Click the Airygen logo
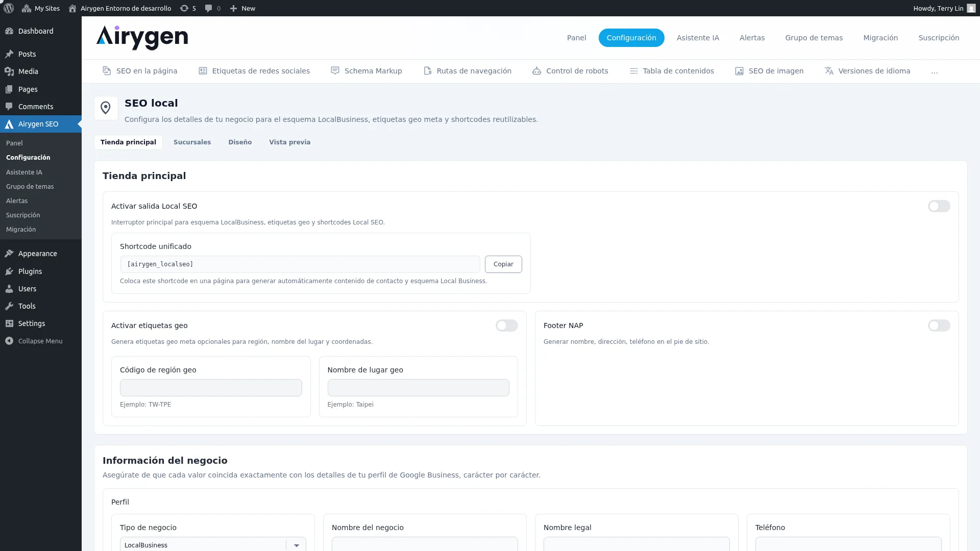This screenshot has width=980, height=551. pyautogui.click(x=142, y=38)
